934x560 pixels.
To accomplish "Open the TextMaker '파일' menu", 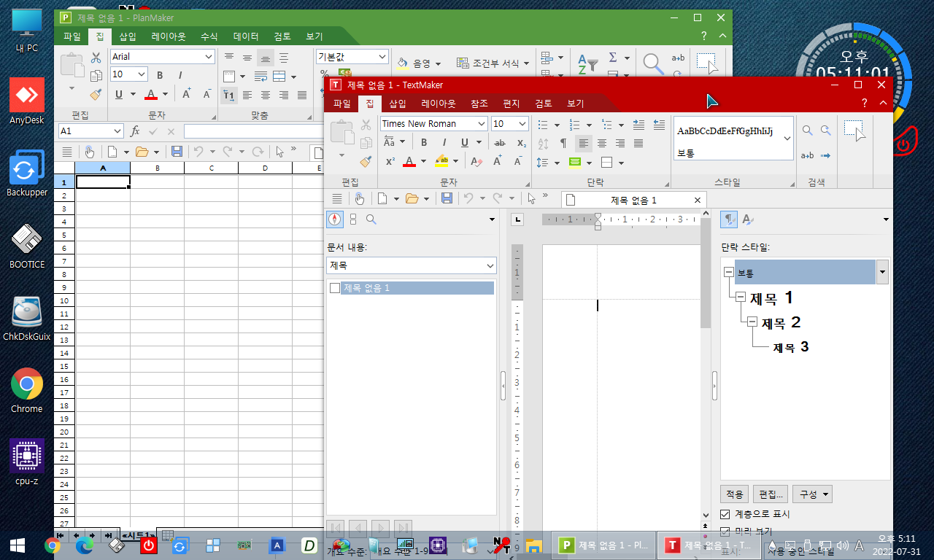I will [342, 104].
